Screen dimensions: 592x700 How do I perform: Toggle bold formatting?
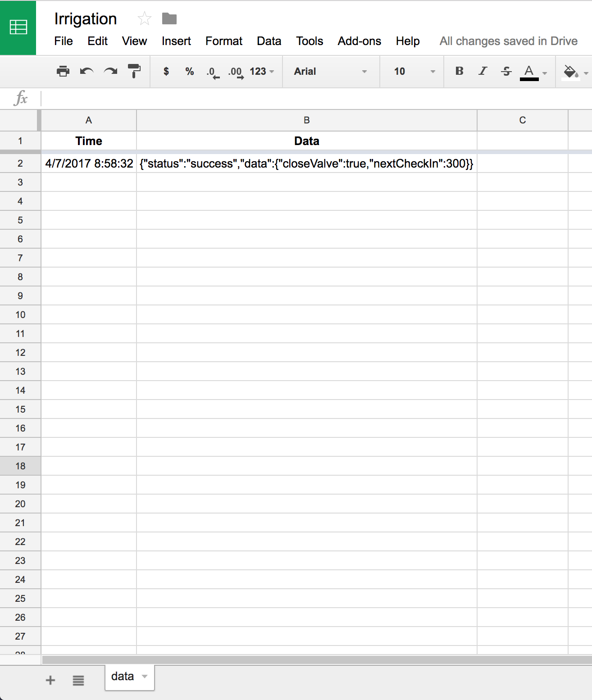click(x=460, y=71)
